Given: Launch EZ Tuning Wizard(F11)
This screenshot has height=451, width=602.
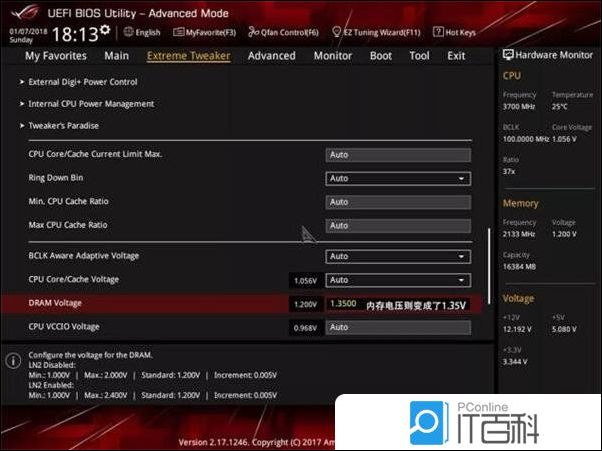Looking at the screenshot, I should pos(376,32).
